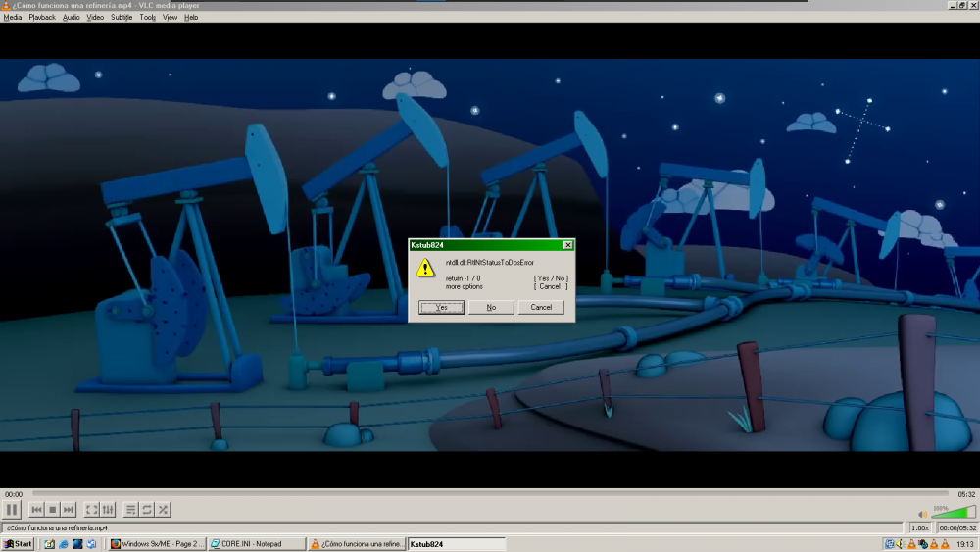The width and height of the screenshot is (980, 552).
Task: Skip to the next media item
Action: [69, 510]
